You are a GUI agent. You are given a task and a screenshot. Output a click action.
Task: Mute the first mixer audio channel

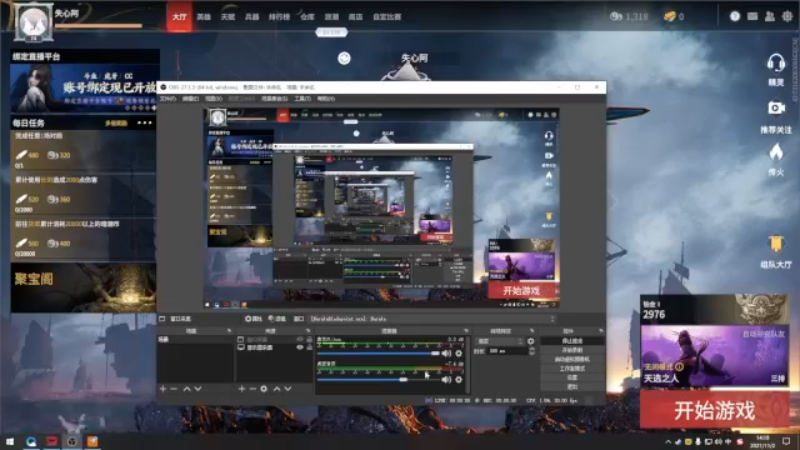[446, 353]
